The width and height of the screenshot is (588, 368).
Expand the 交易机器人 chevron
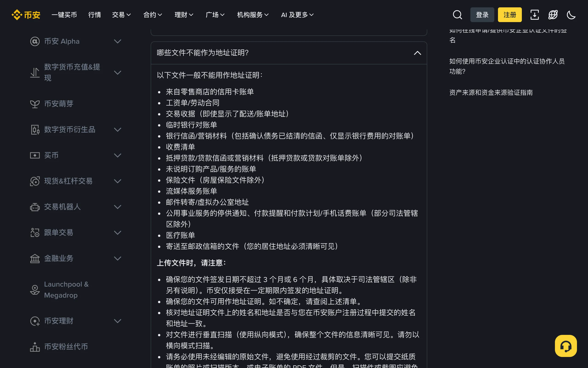(118, 207)
